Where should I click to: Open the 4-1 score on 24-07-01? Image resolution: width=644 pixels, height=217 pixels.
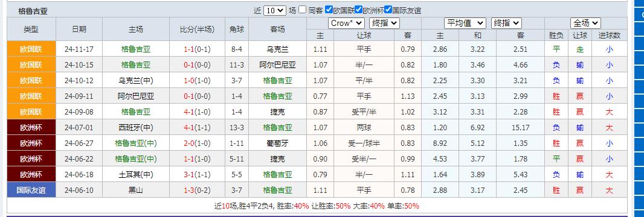[189, 128]
